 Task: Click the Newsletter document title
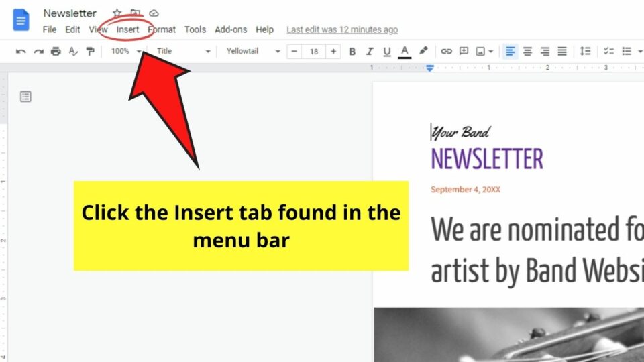click(70, 13)
